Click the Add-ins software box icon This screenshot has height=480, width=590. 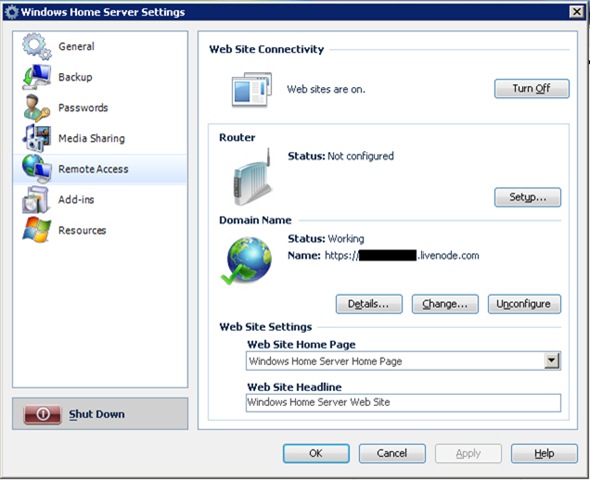click(x=36, y=199)
